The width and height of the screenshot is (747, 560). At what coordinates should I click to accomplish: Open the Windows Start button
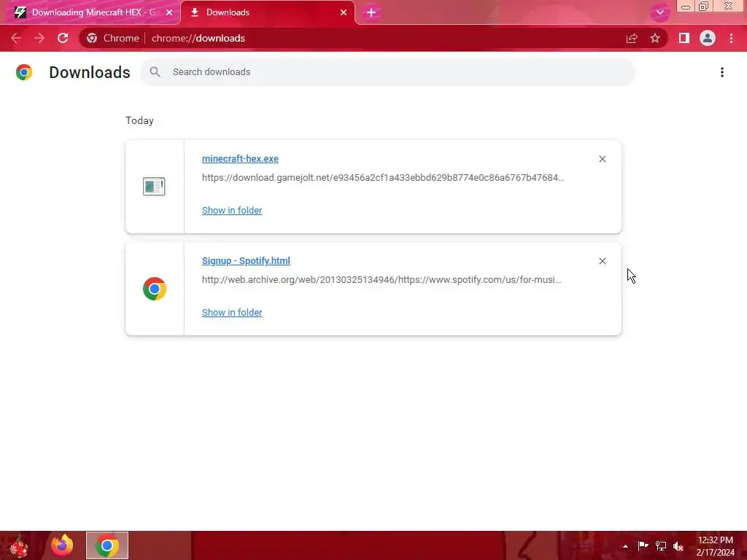point(19,545)
